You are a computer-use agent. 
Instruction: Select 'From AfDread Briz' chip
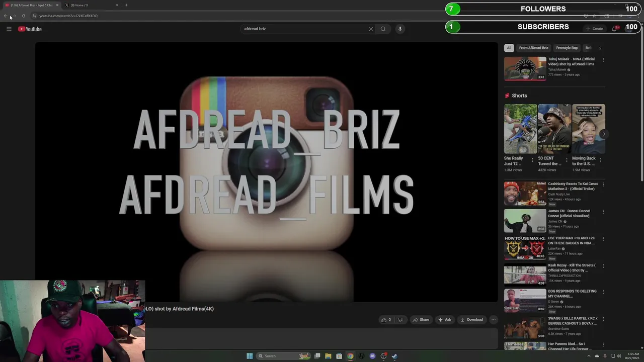(x=533, y=48)
